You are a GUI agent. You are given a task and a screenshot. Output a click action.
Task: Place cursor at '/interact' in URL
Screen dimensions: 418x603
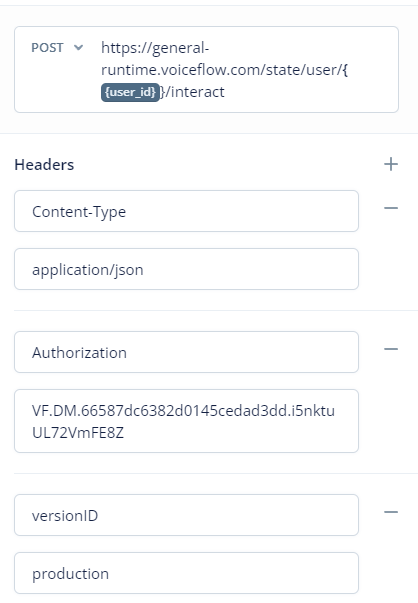(x=195, y=92)
